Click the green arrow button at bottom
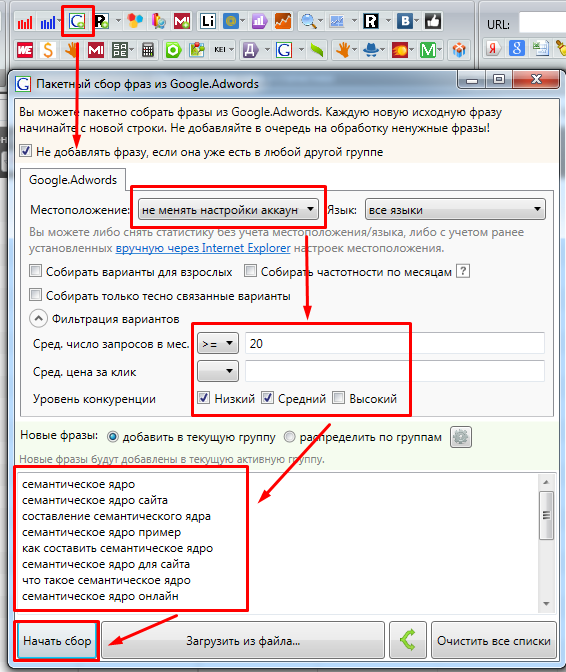 click(x=408, y=640)
